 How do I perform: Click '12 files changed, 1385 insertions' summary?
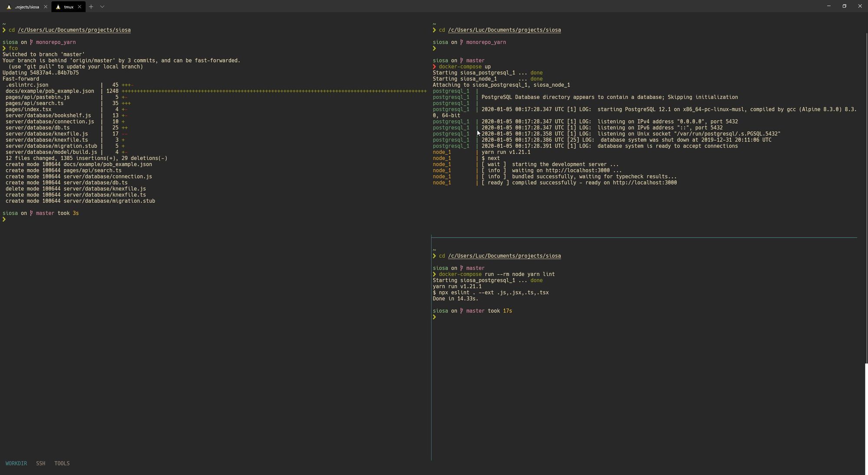(86, 158)
